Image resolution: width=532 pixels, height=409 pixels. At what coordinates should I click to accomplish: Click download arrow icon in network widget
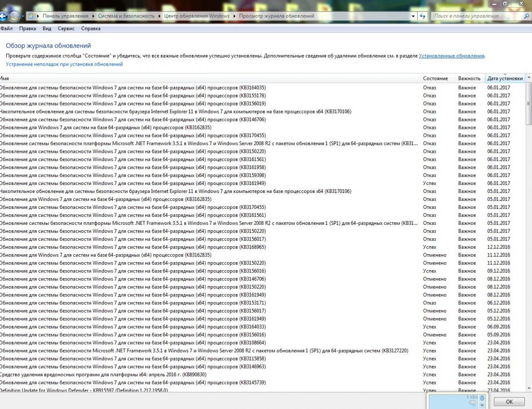pos(482,398)
